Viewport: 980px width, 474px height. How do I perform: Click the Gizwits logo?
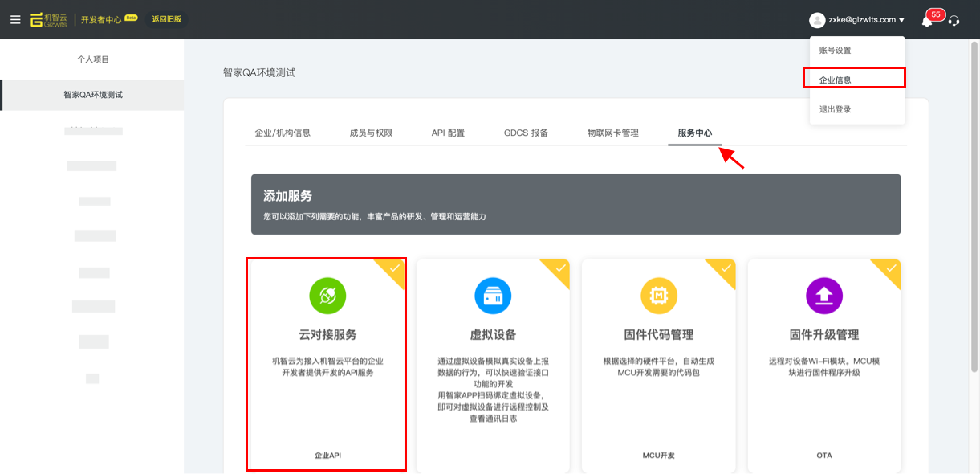(x=48, y=19)
